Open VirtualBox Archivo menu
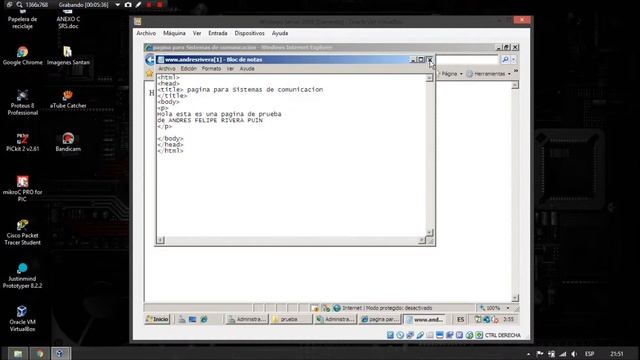This screenshot has height=360, width=640. 146,33
